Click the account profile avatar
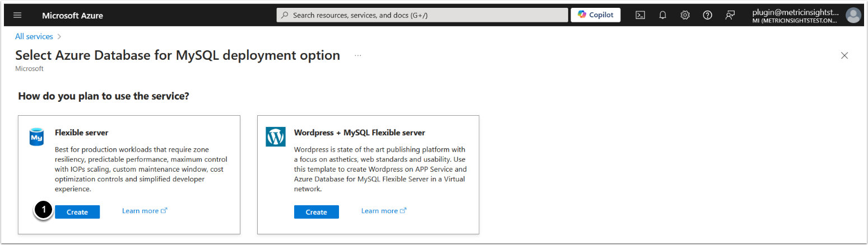868x245 pixels. click(853, 15)
